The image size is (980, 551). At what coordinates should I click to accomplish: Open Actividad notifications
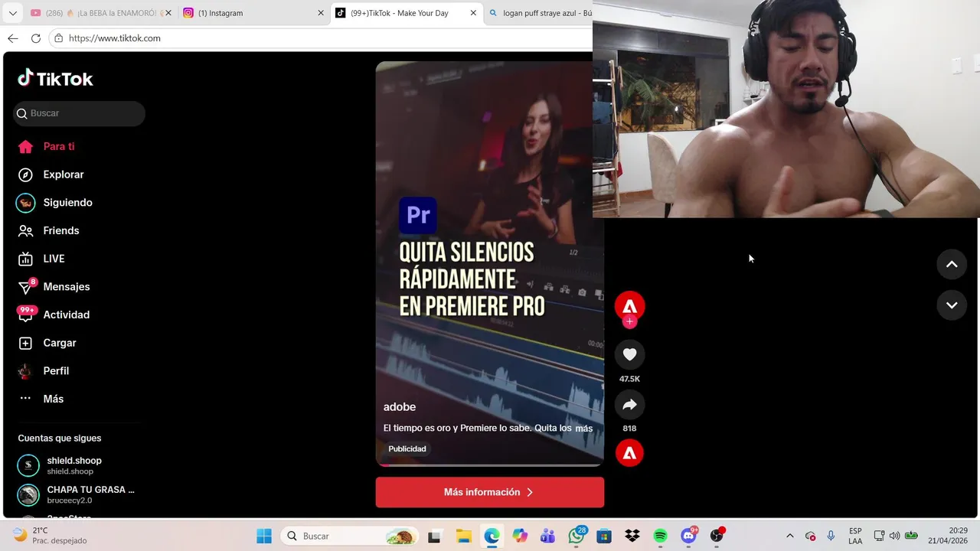[54, 315]
